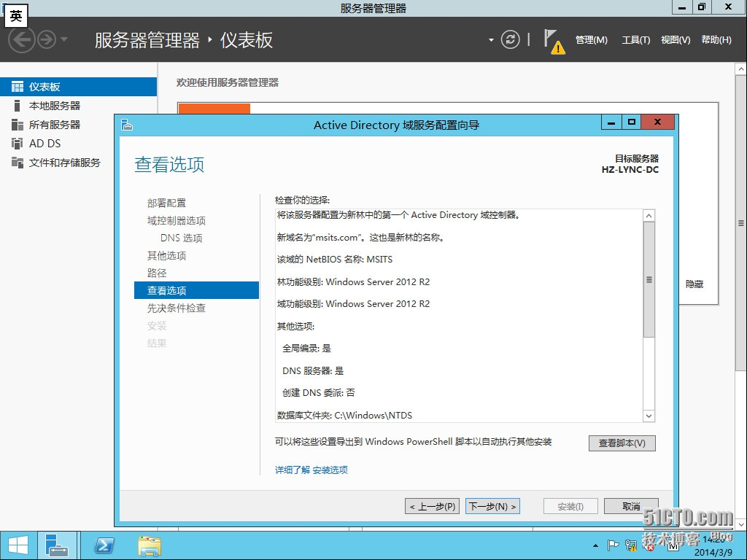Click the back navigation arrow in Server Manager

(21, 39)
